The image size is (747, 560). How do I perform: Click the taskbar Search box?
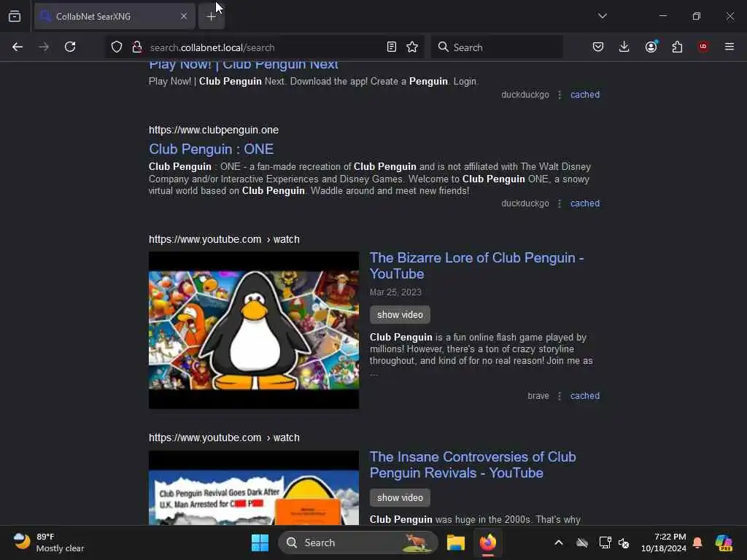(357, 542)
